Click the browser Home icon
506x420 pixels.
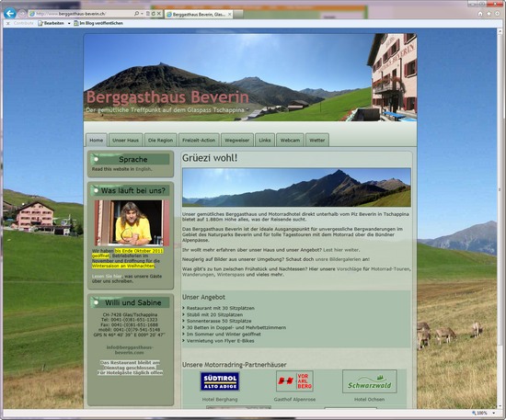480,14
